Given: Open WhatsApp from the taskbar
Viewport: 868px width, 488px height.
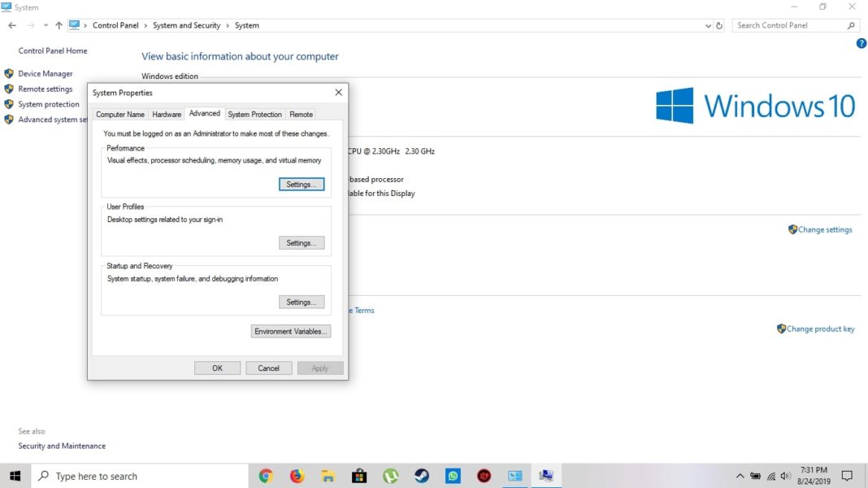Looking at the screenshot, I should pyautogui.click(x=453, y=476).
